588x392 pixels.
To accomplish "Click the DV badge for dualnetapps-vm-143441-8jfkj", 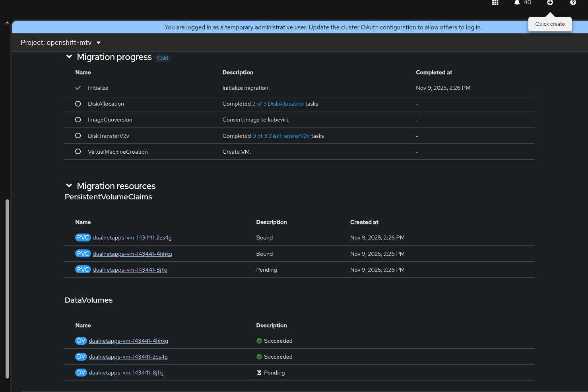I will [x=81, y=373].
